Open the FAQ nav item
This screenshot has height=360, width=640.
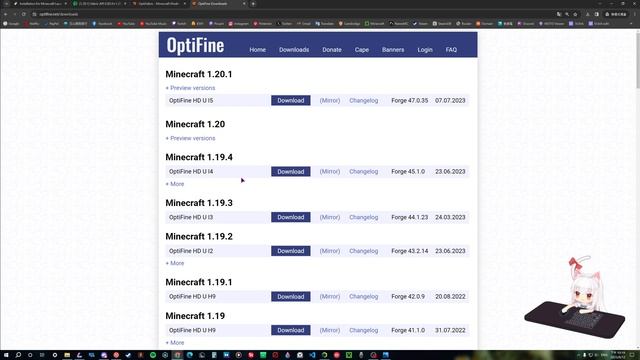451,50
